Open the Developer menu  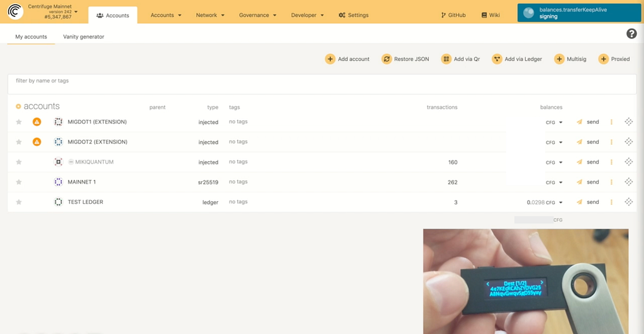pyautogui.click(x=307, y=15)
